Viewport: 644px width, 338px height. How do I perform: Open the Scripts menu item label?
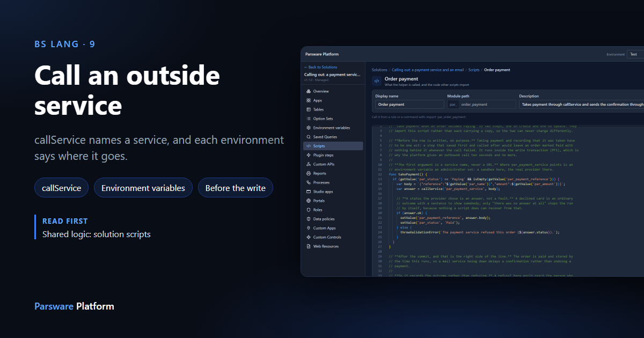[319, 146]
